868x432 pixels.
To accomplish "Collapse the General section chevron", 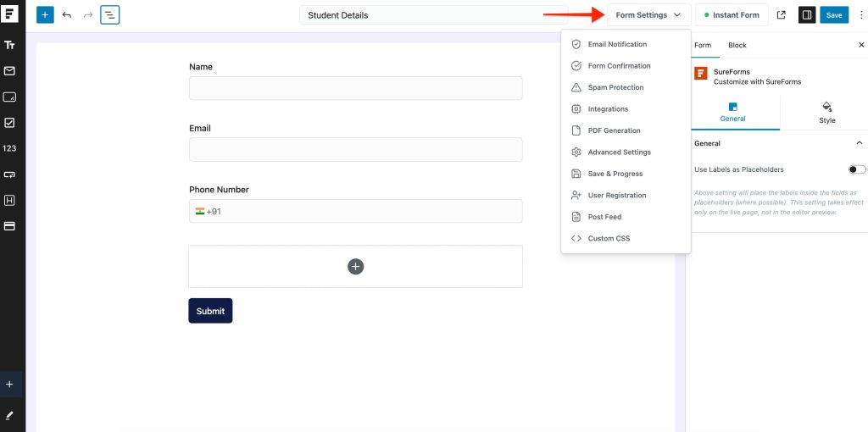I will pos(860,143).
